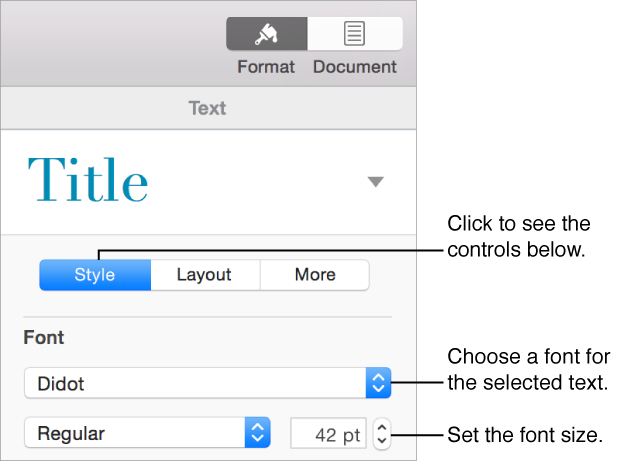Click the 42 pt font size field
The width and height of the screenshot is (634, 462).
pos(328,433)
